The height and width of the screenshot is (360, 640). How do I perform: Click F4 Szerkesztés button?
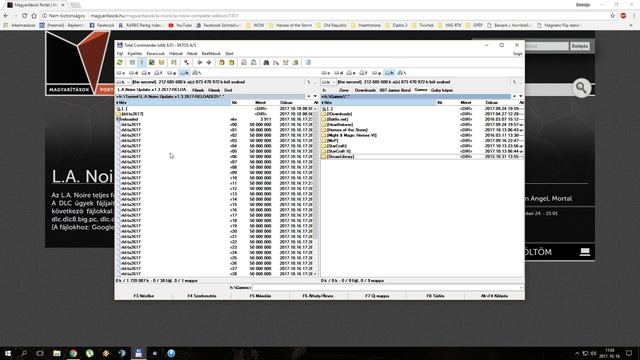coord(202,296)
